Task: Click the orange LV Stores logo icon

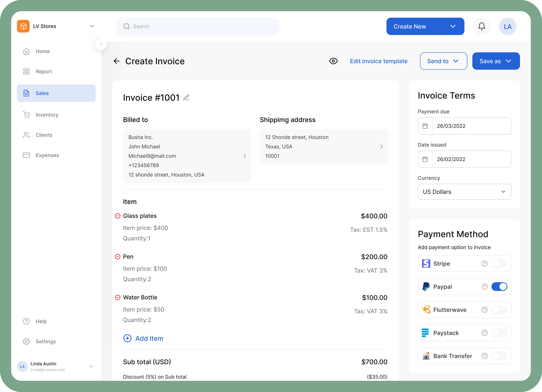Action: (x=23, y=26)
